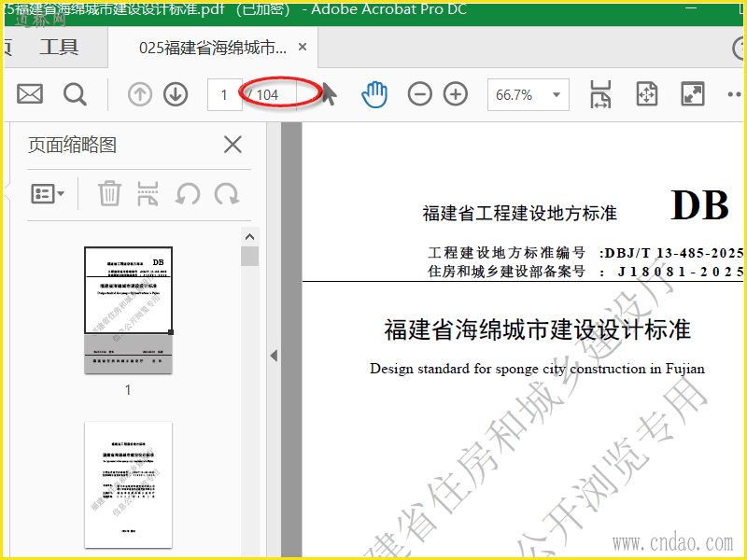Image resolution: width=747 pixels, height=560 pixels.
Task: Click fit one full page icon
Action: 646,94
